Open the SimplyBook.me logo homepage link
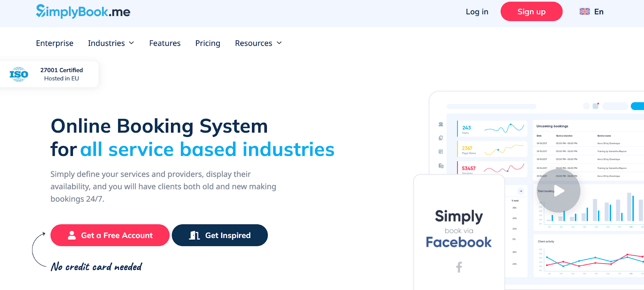Image resolution: width=644 pixels, height=290 pixels. (x=83, y=11)
